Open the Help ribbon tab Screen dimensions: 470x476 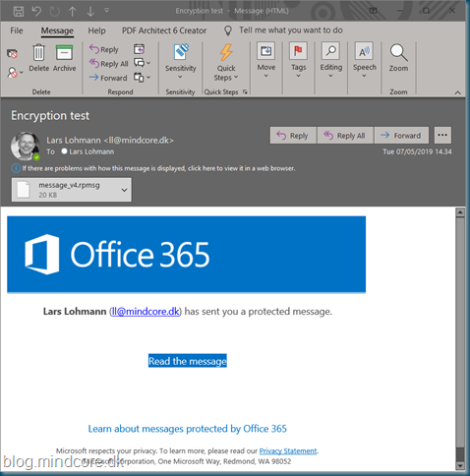(96, 30)
